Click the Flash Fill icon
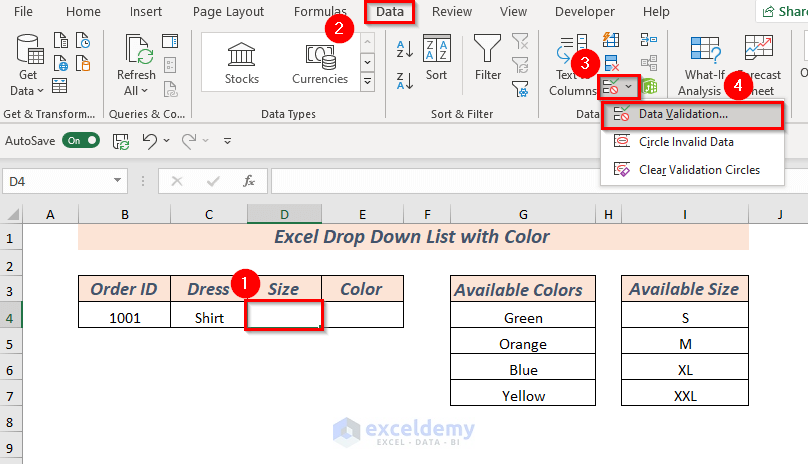Screen dimensions: 808x464 611,40
